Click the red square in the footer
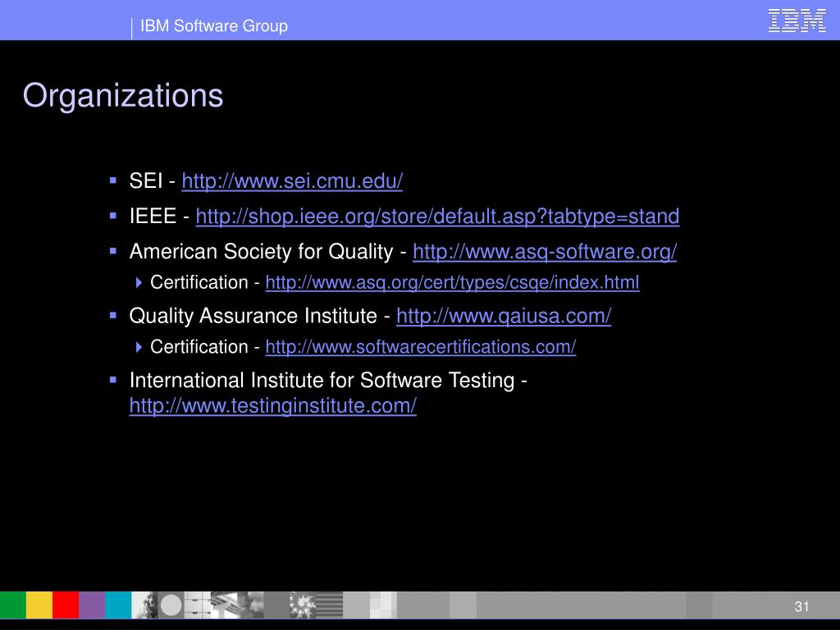Image resolution: width=840 pixels, height=630 pixels. [x=66, y=605]
